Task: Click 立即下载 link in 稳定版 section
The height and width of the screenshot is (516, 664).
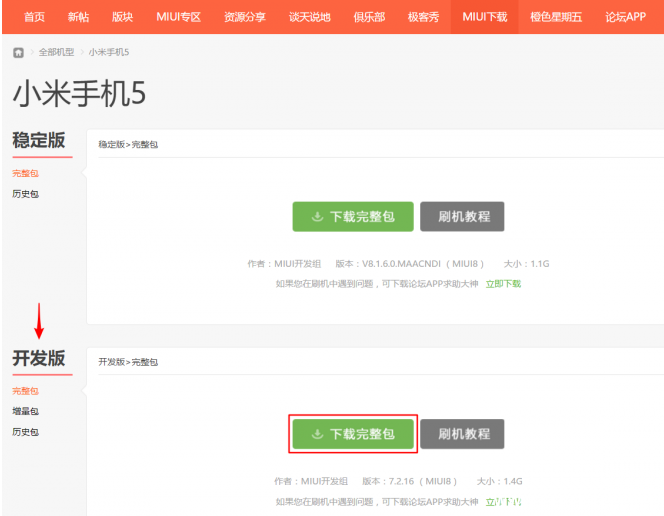Action: (x=503, y=284)
